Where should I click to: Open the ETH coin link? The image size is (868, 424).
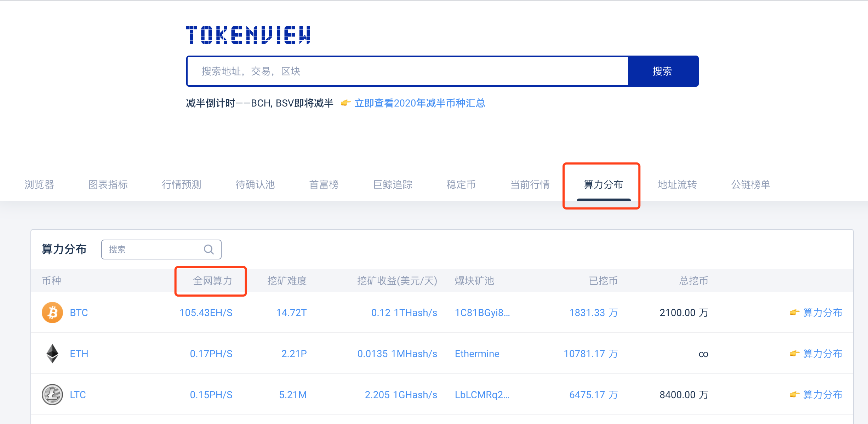tap(79, 354)
